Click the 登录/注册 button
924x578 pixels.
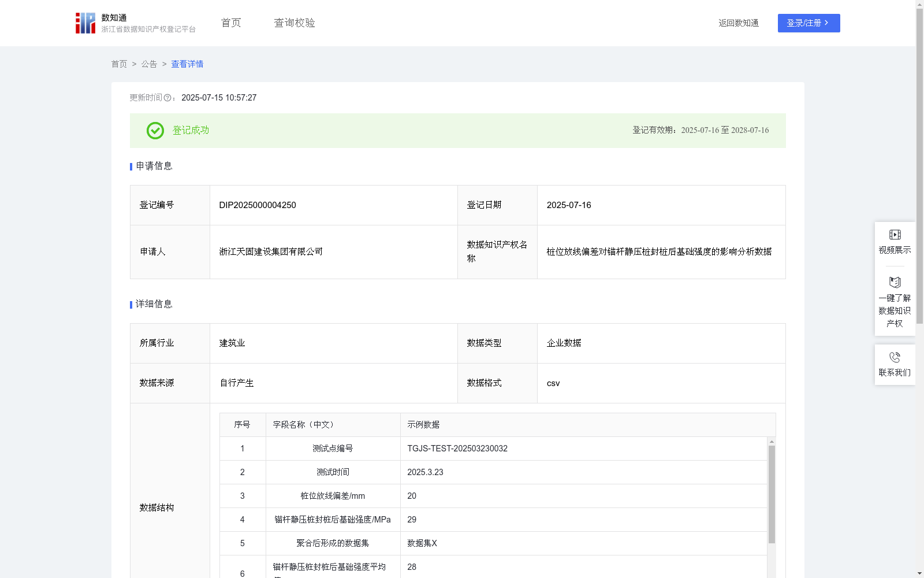coord(808,23)
